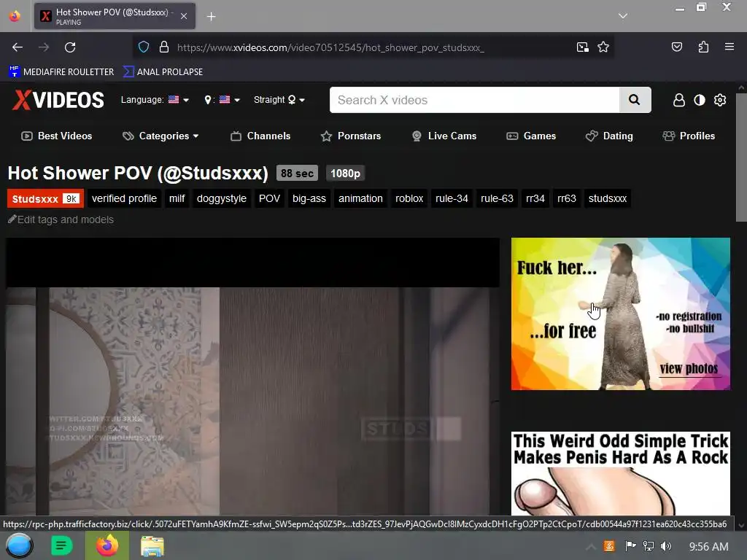The image size is (747, 560).
Task: Click the site logo in the header
Action: pyautogui.click(x=58, y=100)
